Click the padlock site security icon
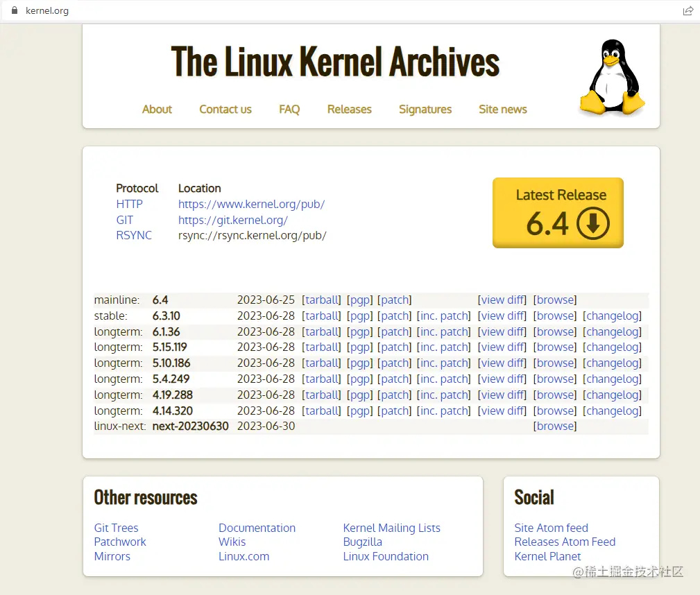The height and width of the screenshot is (595, 700). click(15, 10)
